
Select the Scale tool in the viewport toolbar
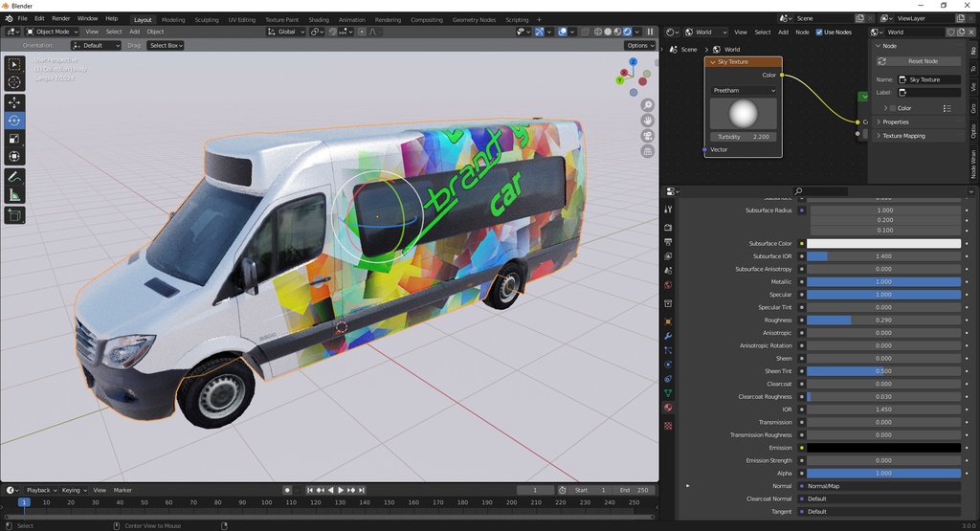click(x=14, y=139)
